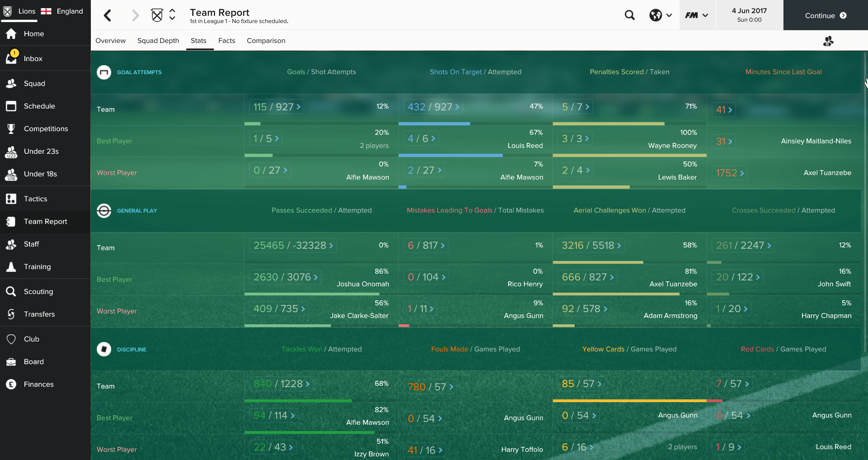
Task: Click player name Izzy Brown
Action: pyautogui.click(x=372, y=454)
